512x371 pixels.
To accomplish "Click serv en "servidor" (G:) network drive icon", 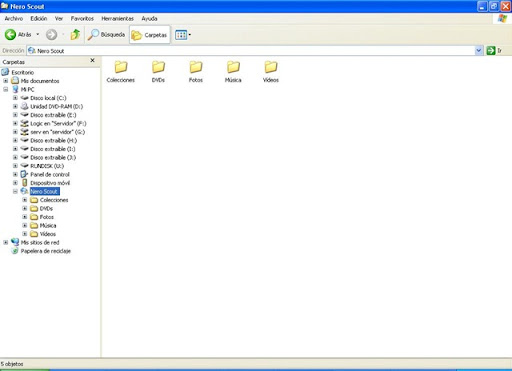I will tap(24, 132).
